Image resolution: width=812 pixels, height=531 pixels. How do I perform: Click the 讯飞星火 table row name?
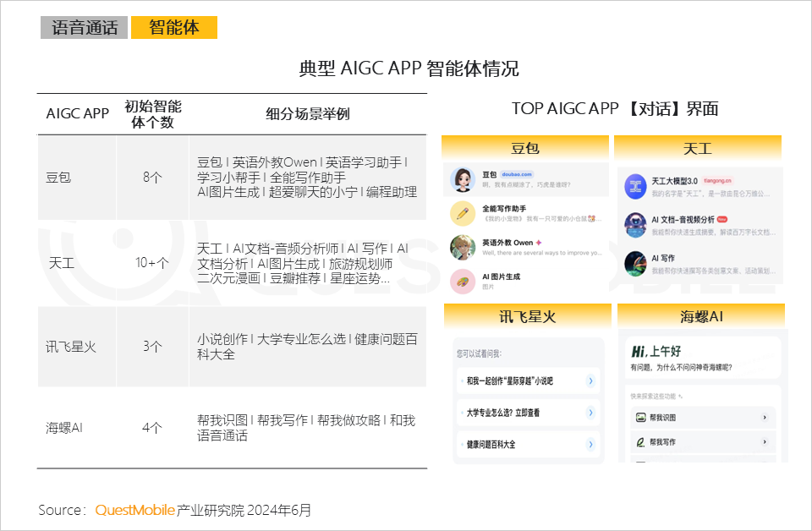click(71, 347)
